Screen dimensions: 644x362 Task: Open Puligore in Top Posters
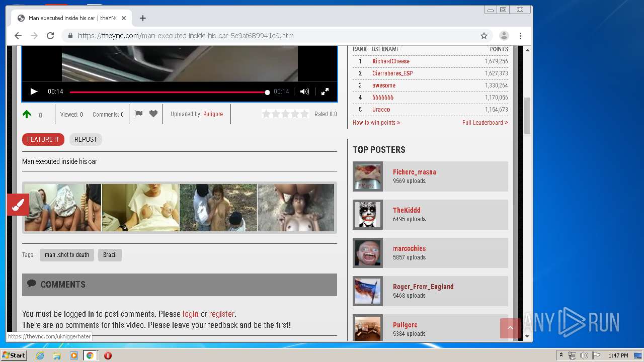point(405,325)
